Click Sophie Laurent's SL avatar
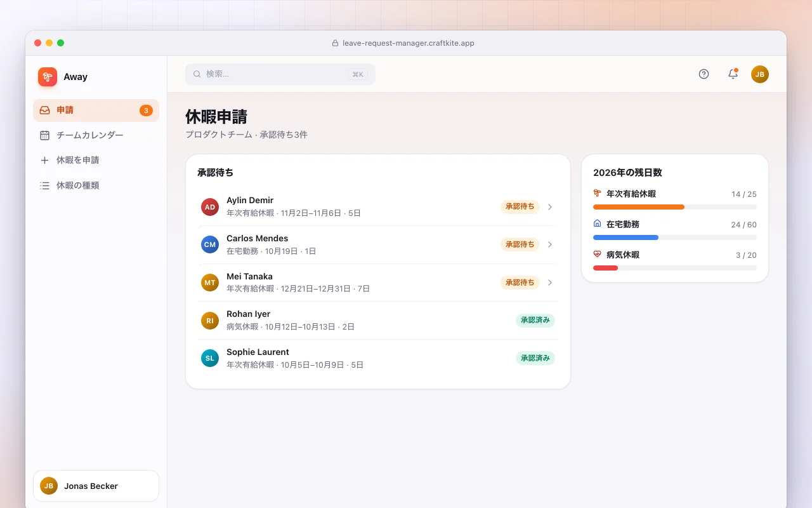Screen dimensions: 812x508 tap(210, 358)
